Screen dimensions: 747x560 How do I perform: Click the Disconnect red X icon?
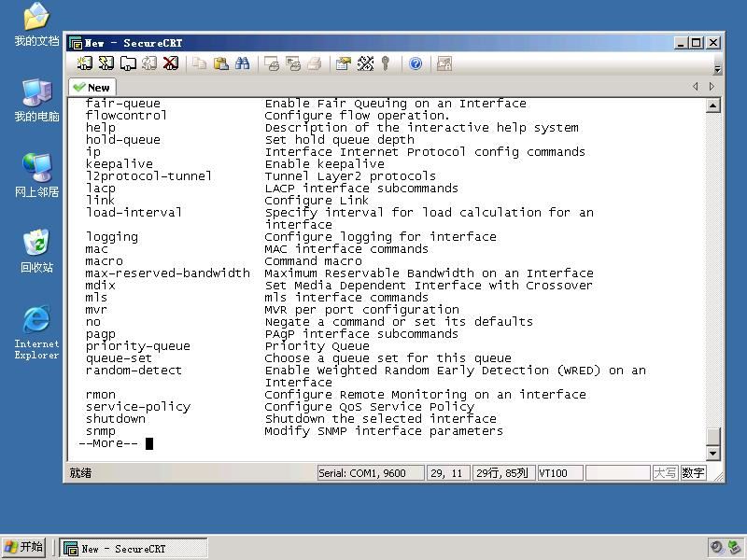click(171, 63)
